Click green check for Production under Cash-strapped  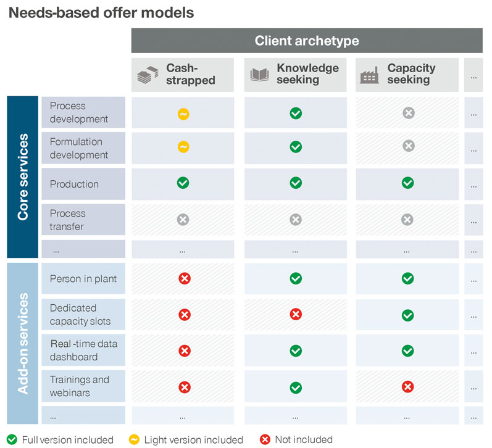click(x=183, y=183)
